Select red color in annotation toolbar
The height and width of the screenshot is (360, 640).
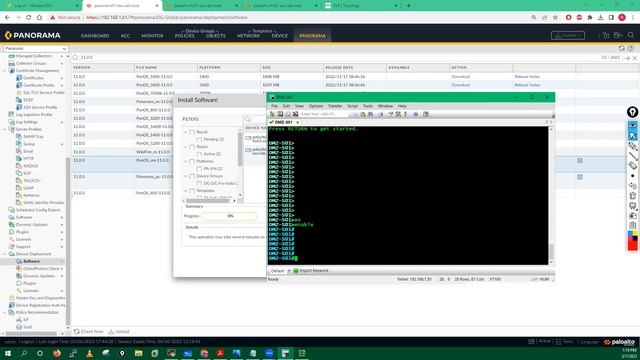(633, 245)
